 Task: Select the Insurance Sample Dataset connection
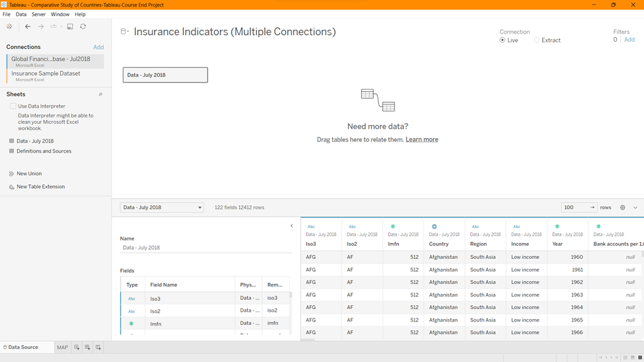coord(55,76)
